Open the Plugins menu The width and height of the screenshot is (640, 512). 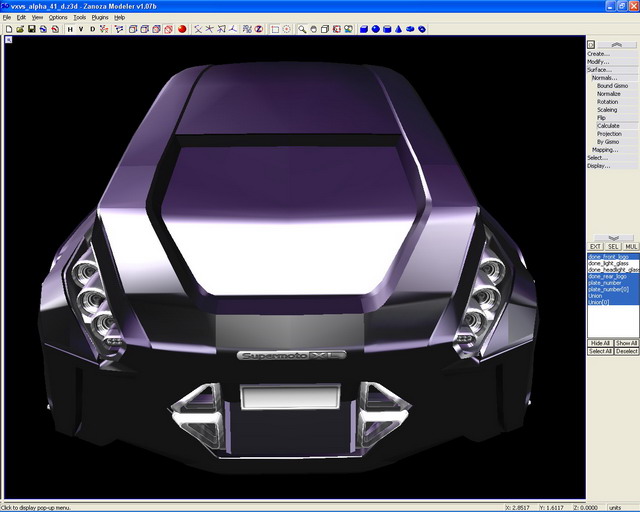[100, 17]
